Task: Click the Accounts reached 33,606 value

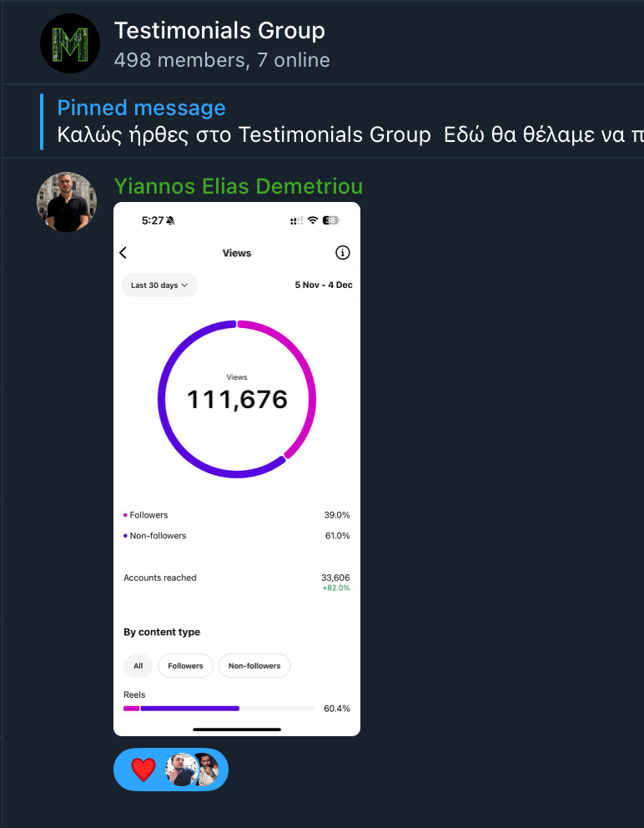Action: (x=335, y=578)
